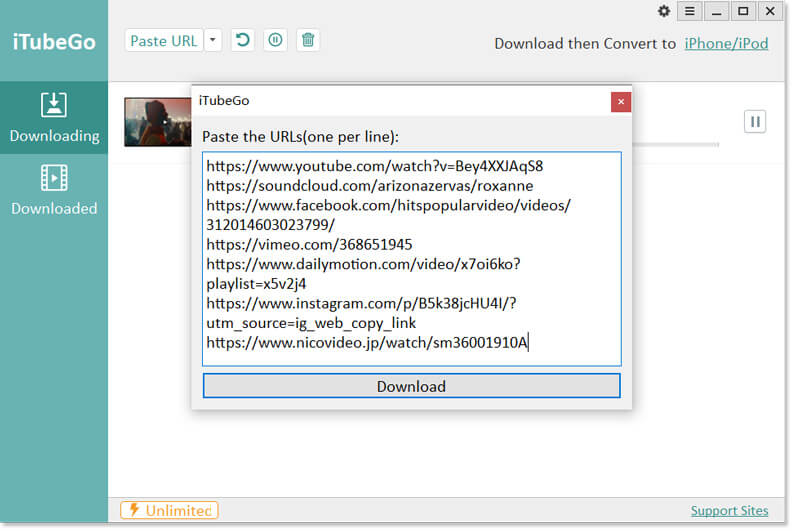
Task: Pause all downloads from the toolbar
Action: (275, 41)
